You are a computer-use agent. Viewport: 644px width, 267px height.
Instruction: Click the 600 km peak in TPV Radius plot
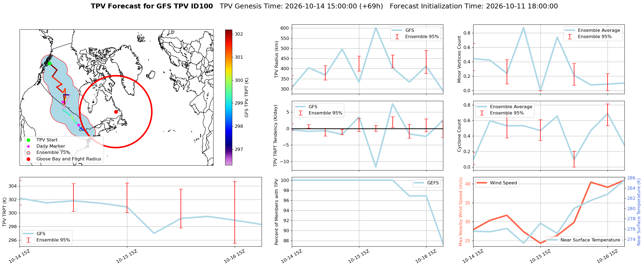click(x=376, y=28)
